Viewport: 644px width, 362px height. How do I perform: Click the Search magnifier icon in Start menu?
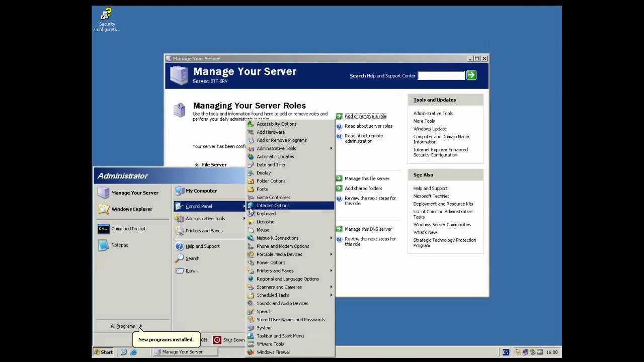(179, 258)
